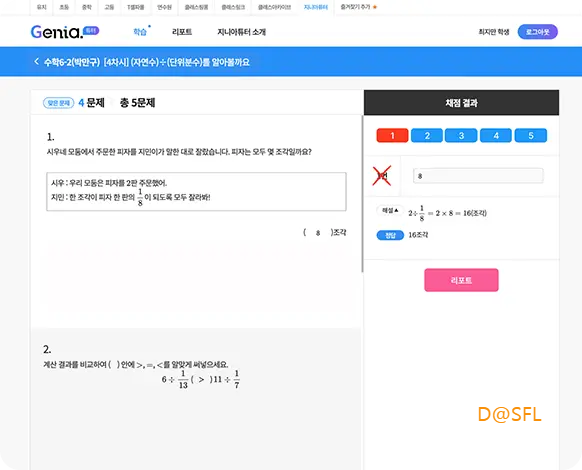Select the T셀파몰 top tab
The image size is (582, 470).
[135, 7]
